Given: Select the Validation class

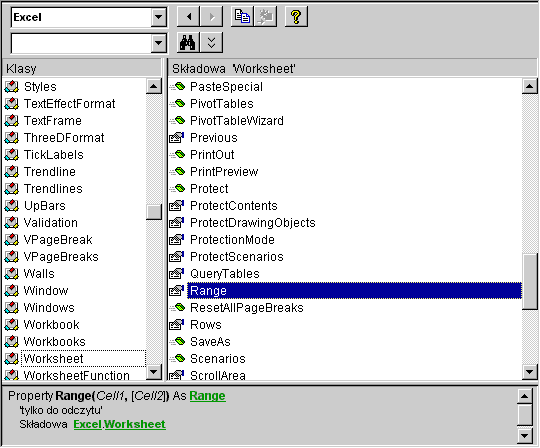Looking at the screenshot, I should click(x=50, y=223).
